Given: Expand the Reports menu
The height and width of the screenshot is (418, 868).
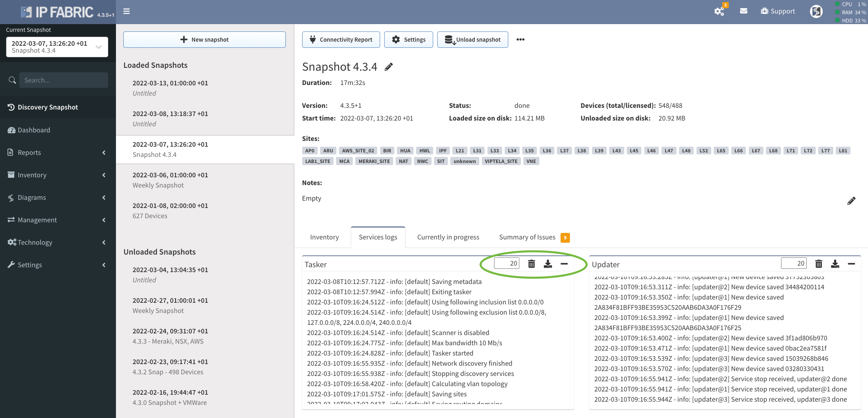Looking at the screenshot, I should (x=57, y=152).
